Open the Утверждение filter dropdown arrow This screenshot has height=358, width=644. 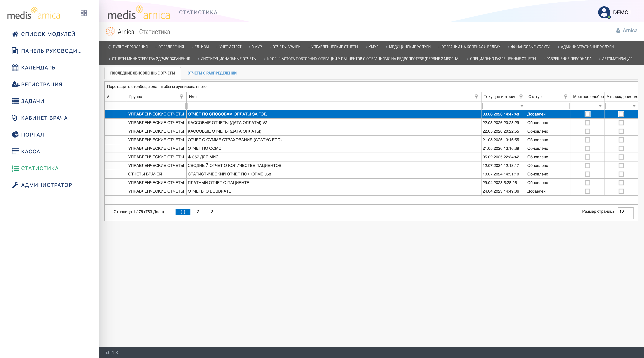coord(634,106)
